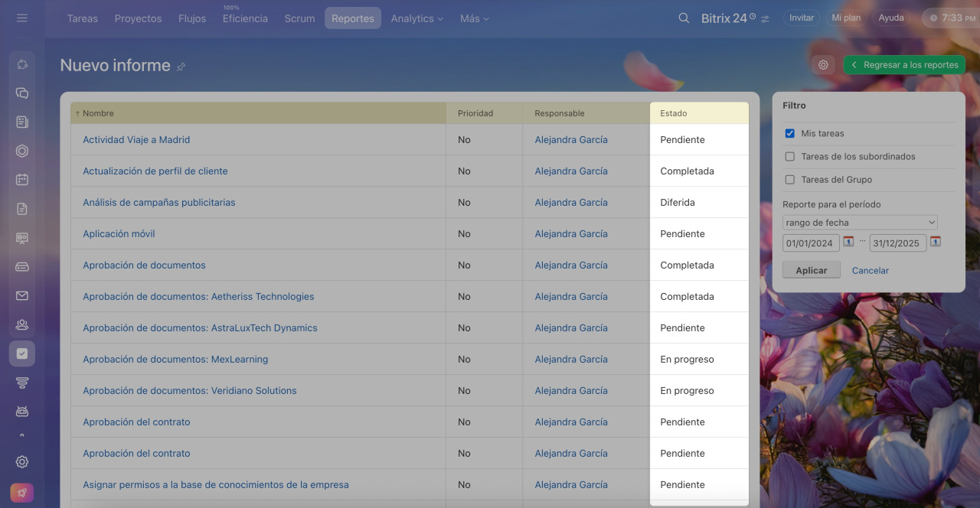Screen dimensions: 980x508
Task: Open the mail envelope sidebar icon
Action: click(22, 296)
